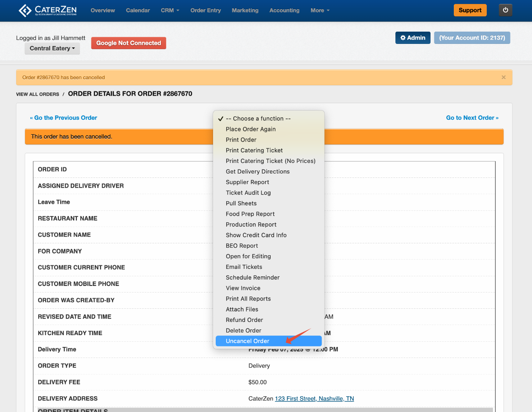Click the power logout icon
The width and height of the screenshot is (532, 412).
click(506, 10)
